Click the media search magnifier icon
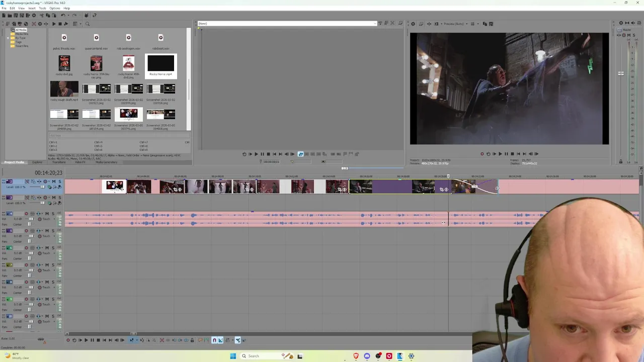 tap(87, 24)
